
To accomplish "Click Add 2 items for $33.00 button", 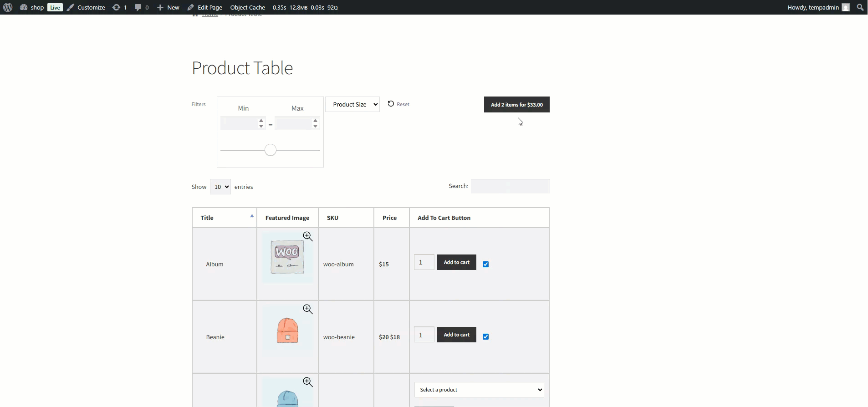I will tap(517, 105).
